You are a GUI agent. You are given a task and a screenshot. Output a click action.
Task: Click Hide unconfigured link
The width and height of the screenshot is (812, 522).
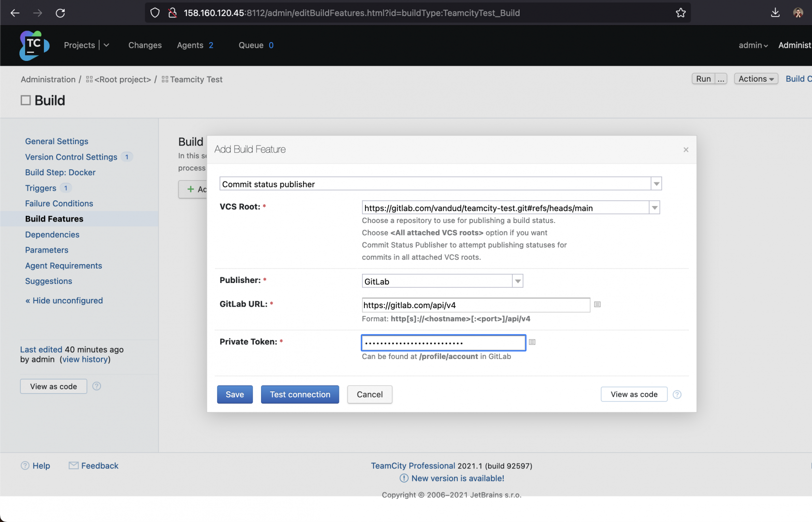pyautogui.click(x=64, y=300)
